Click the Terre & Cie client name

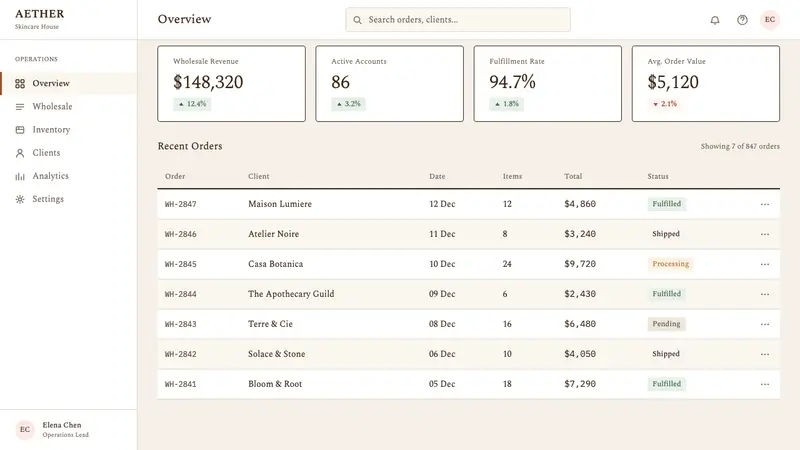270,324
